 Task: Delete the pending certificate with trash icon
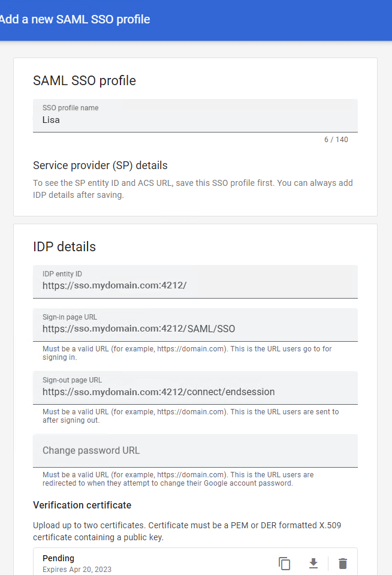tap(343, 564)
